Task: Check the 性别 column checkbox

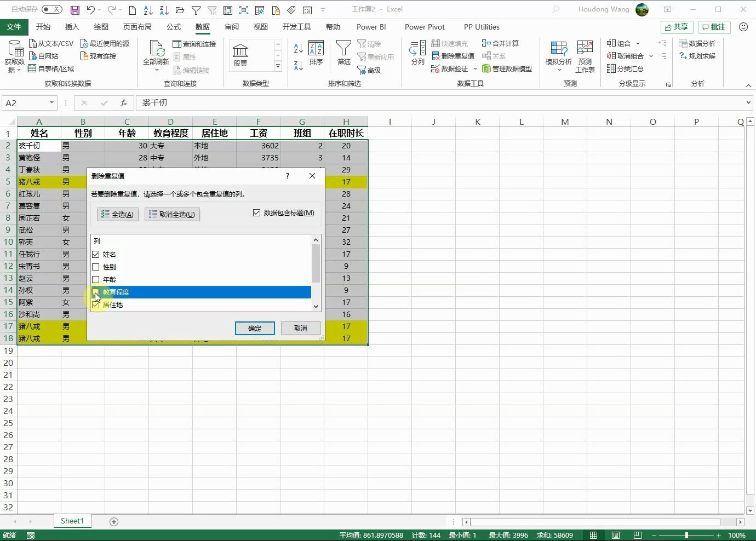Action: [x=96, y=267]
